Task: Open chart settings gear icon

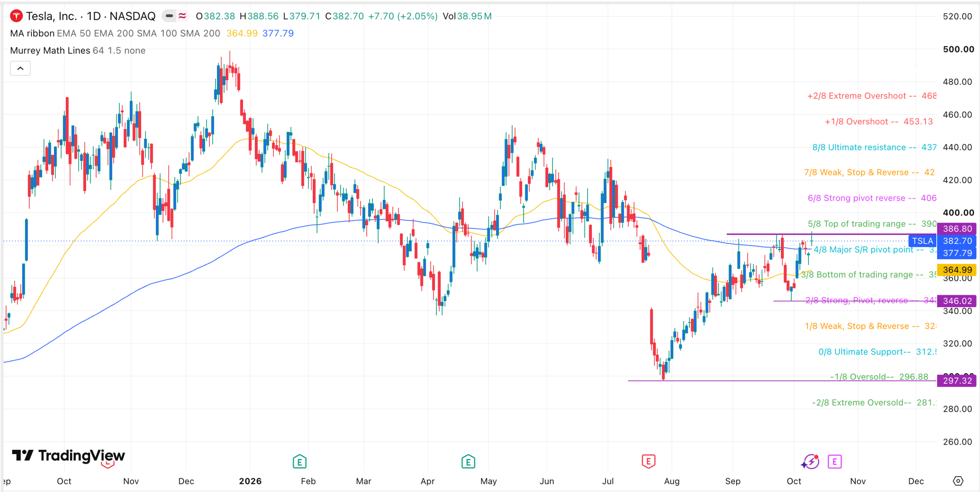Action: pyautogui.click(x=958, y=481)
